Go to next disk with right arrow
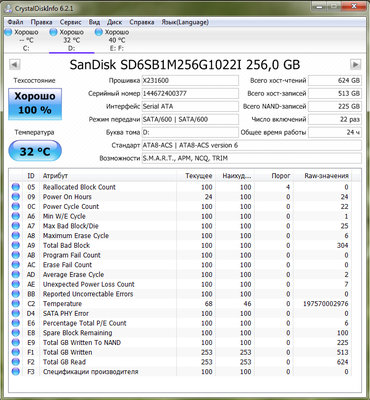Screen dimensions: 370x400 click(356, 64)
